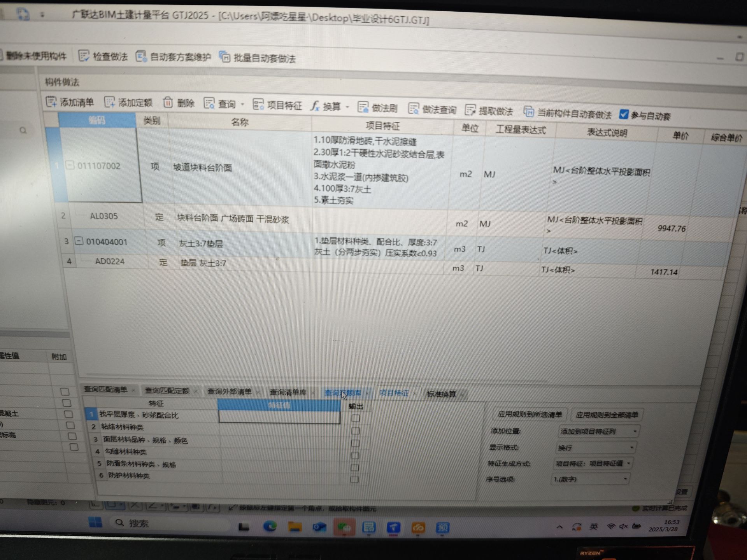Switch to the 标准换算 tab
The width and height of the screenshot is (747, 560).
pyautogui.click(x=442, y=394)
